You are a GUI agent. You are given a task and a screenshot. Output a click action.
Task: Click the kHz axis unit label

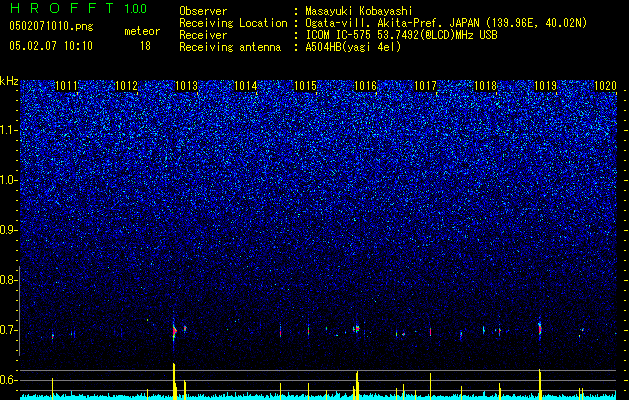tap(9, 81)
